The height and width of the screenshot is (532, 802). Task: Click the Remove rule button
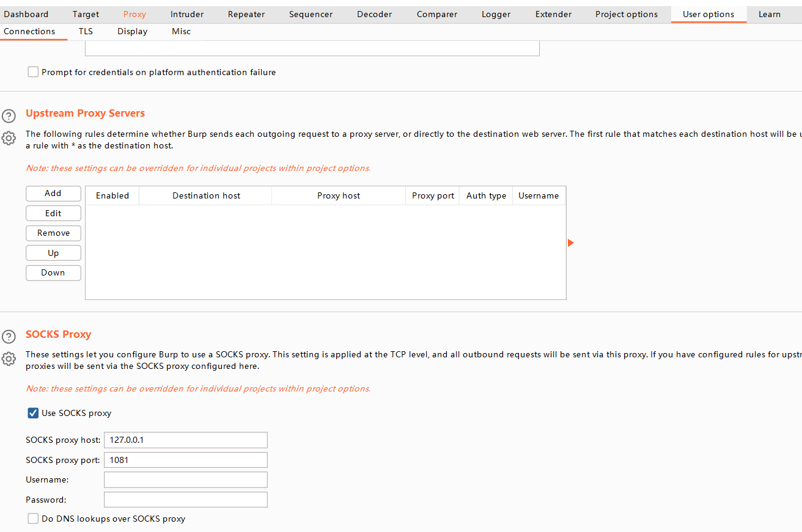point(53,233)
